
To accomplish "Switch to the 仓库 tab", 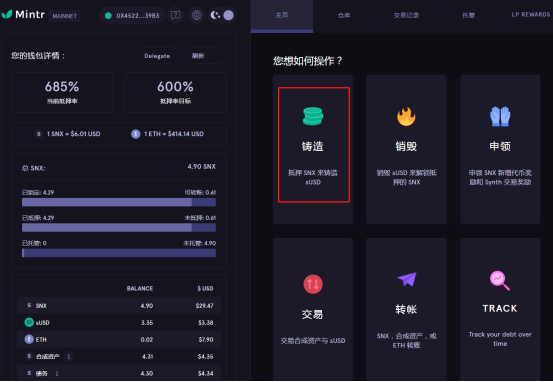I will [344, 15].
